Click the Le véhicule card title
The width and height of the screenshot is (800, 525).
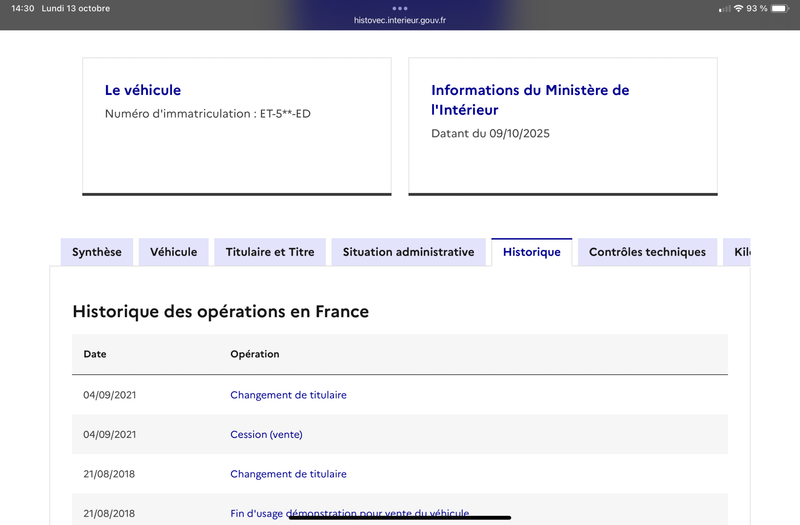[143, 90]
